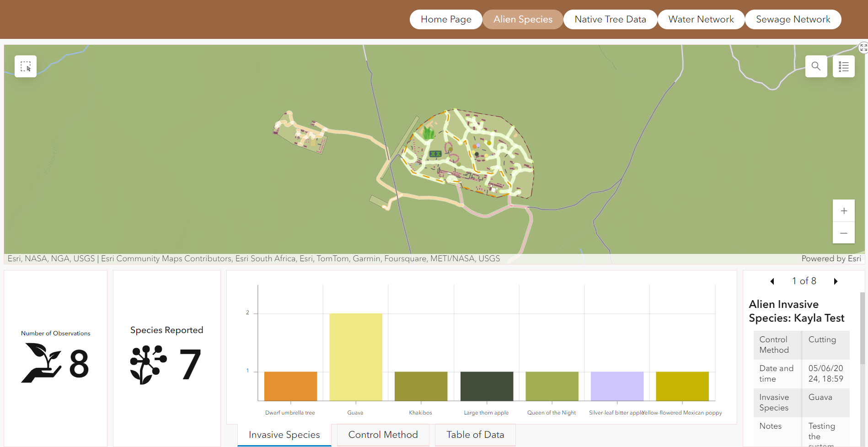Click the 'Large thorn apple' axis label

pyautogui.click(x=486, y=413)
